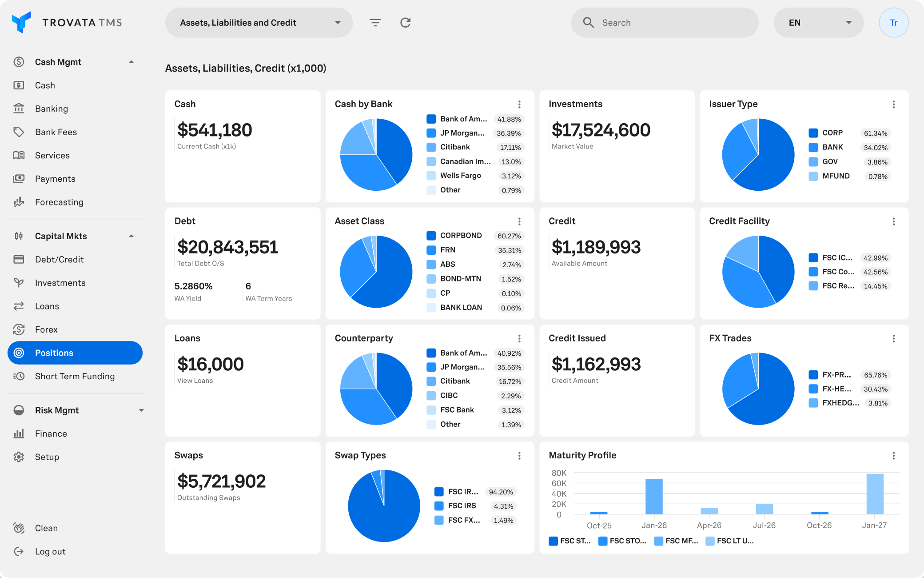Open Debt/Credit in sidebar
Image resolution: width=924 pixels, height=578 pixels.
59,260
